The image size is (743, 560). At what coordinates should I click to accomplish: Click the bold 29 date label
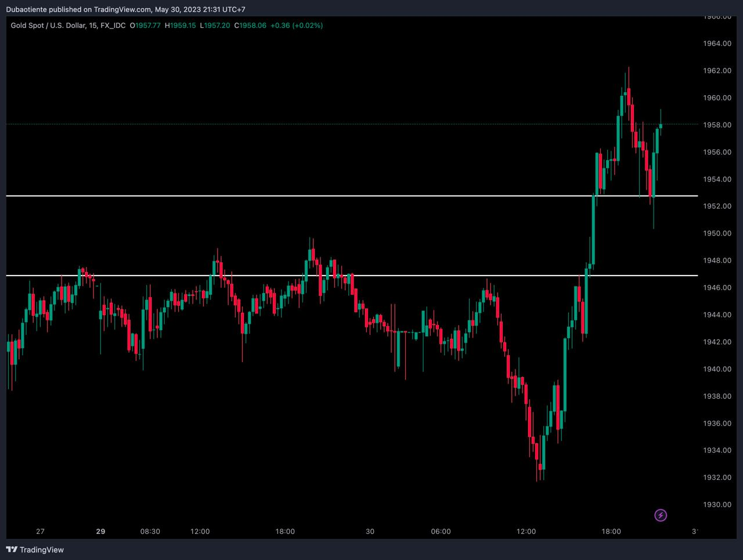tap(100, 532)
